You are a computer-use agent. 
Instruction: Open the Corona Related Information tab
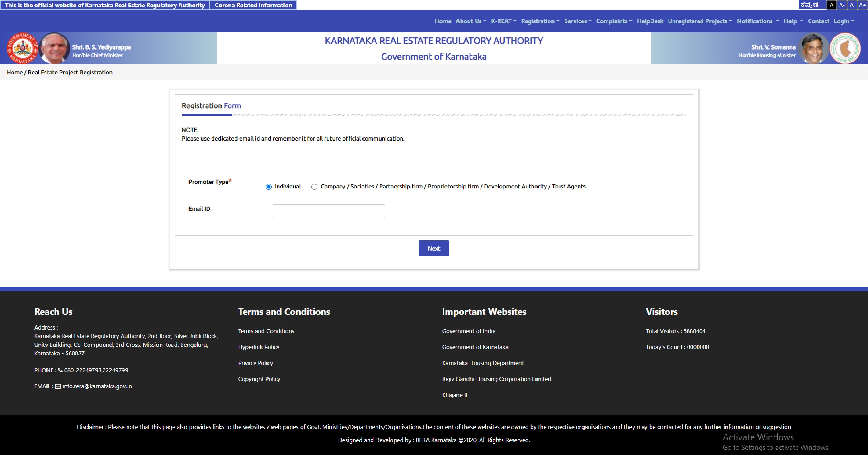click(x=254, y=5)
